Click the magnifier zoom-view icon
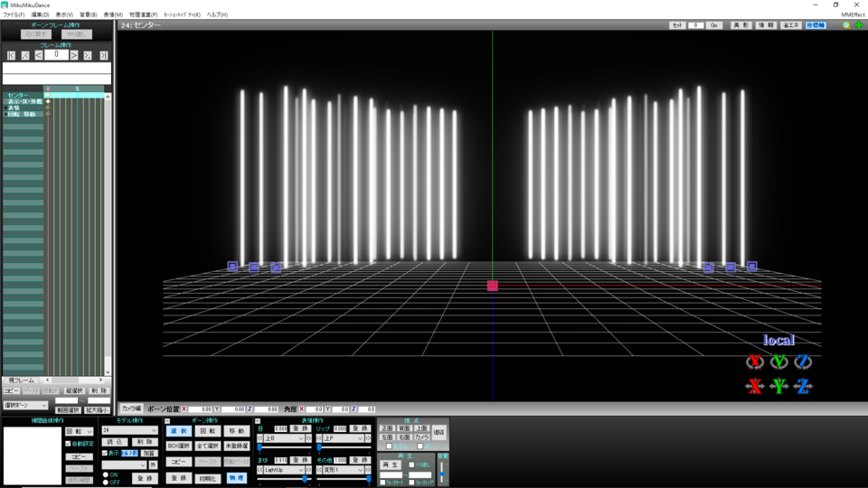Screen dimensions: 868x488 pos(846,25)
